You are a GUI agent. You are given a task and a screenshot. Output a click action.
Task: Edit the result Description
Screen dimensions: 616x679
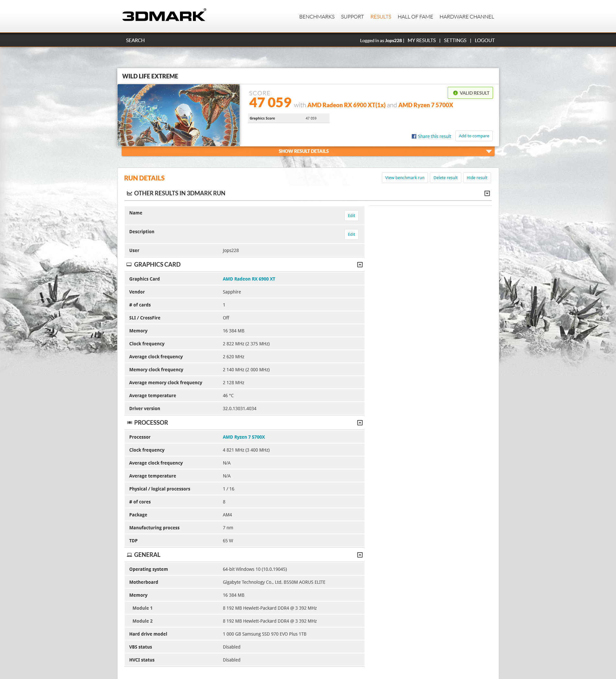pos(351,235)
